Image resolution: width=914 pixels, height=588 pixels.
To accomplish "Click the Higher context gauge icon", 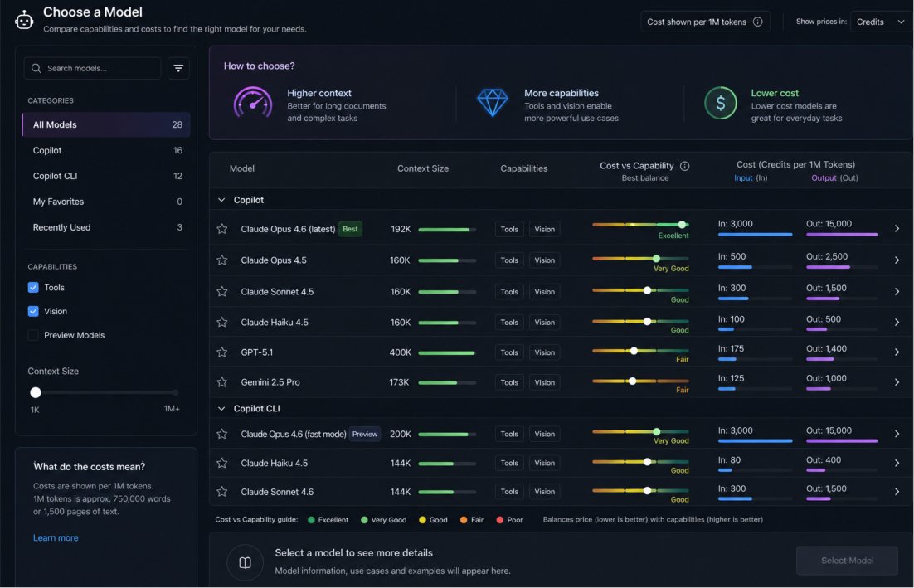I will [x=253, y=104].
